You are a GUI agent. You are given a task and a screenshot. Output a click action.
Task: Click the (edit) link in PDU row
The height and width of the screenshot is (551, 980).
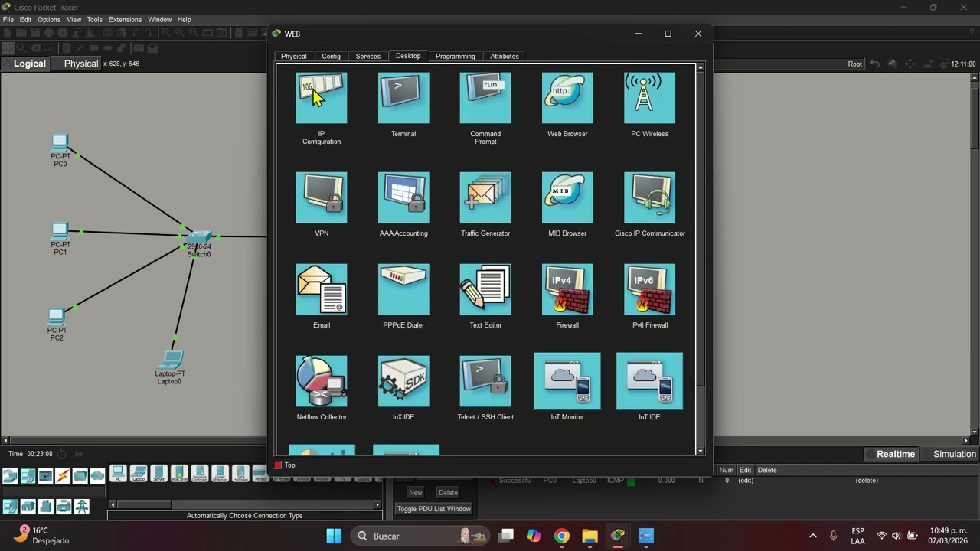[746, 481]
